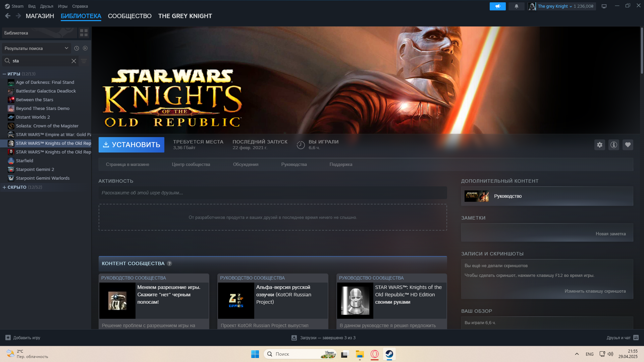644x362 pixels.
Task: Switch to Big Picture mode icon
Action: pos(604,6)
